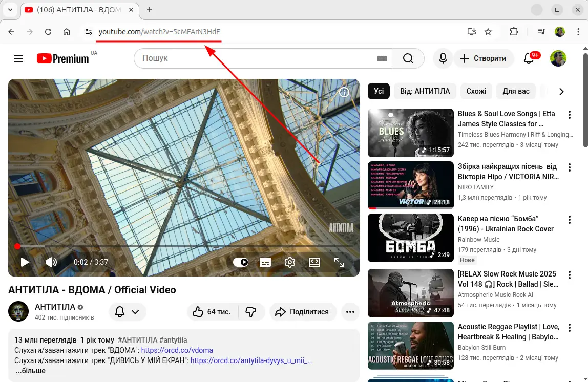Open the player Settings gear
The width and height of the screenshot is (588, 382).
[x=289, y=262]
